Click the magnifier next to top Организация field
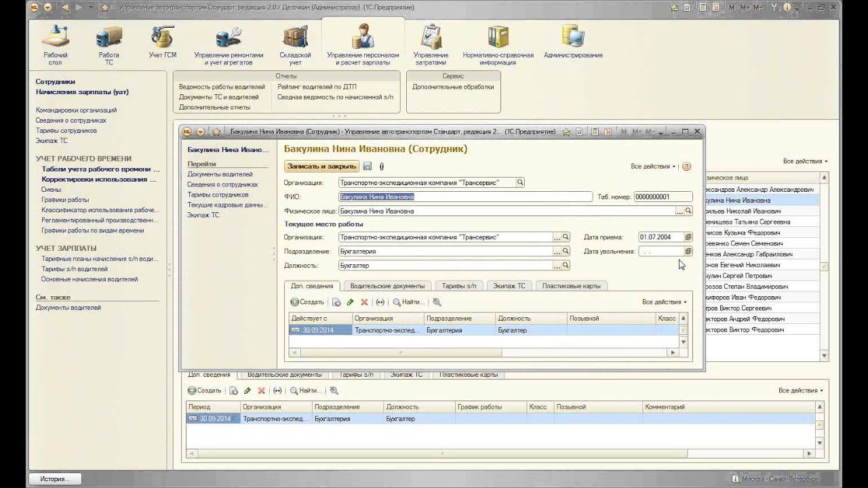 520,182
